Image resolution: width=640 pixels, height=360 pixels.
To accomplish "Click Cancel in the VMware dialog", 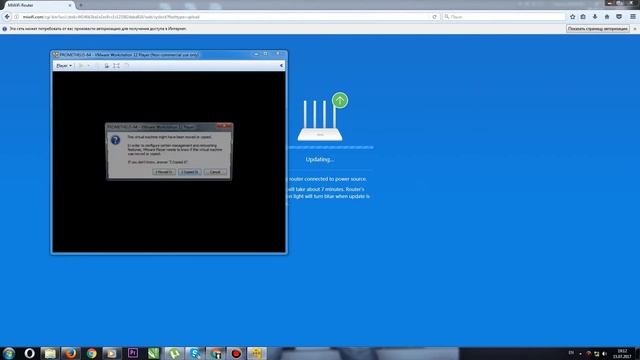I will coord(215,172).
